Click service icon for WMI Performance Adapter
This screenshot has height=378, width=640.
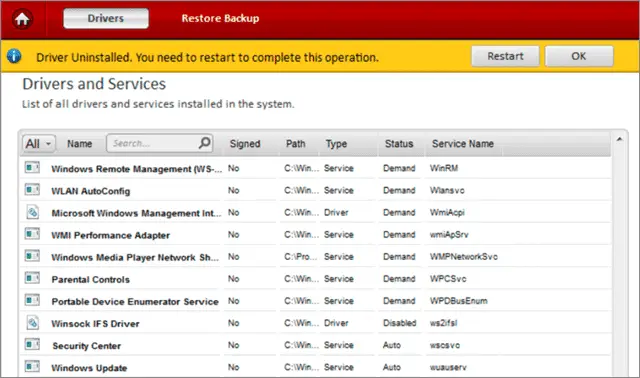click(32, 234)
